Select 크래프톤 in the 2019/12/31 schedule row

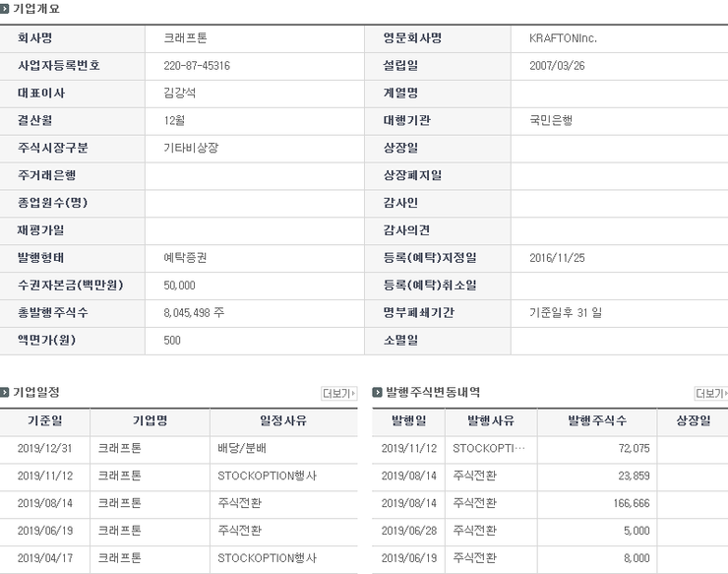119,448
